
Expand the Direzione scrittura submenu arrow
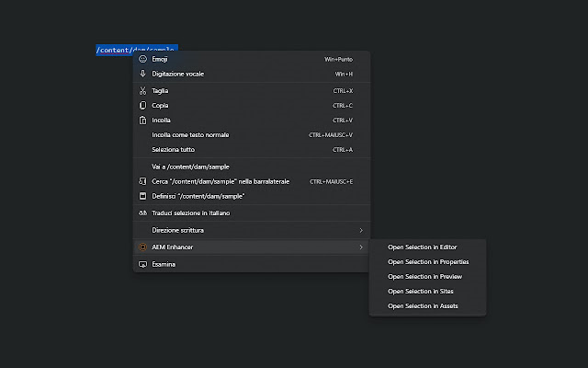coord(360,230)
